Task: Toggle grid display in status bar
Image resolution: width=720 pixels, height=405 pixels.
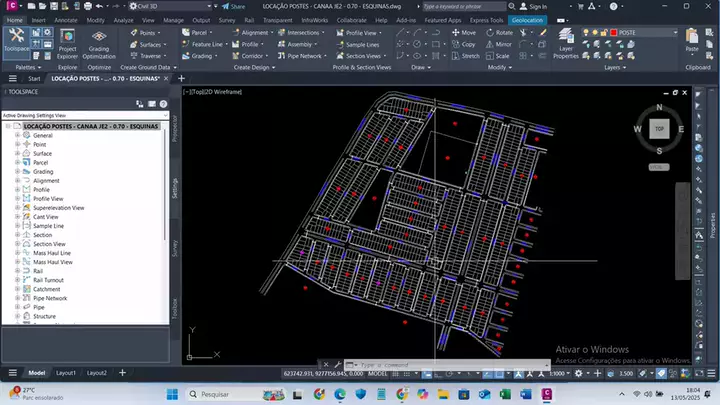Action: tap(395, 374)
